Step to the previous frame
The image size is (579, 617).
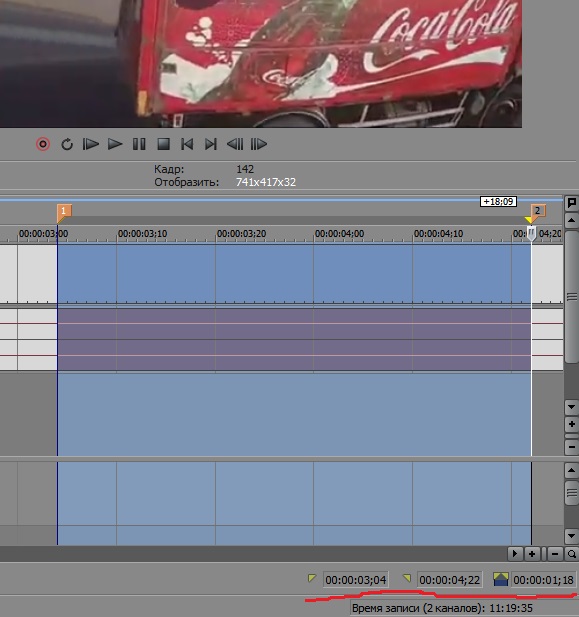[235, 144]
